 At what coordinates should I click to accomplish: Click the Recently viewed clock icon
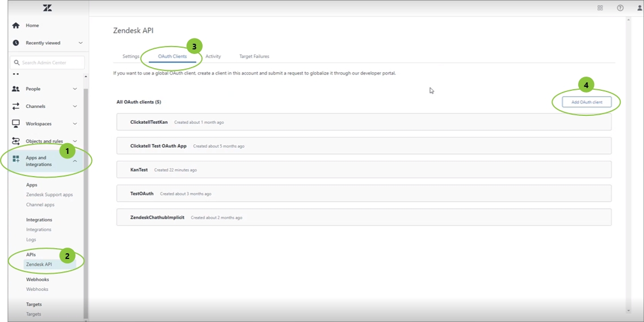16,43
